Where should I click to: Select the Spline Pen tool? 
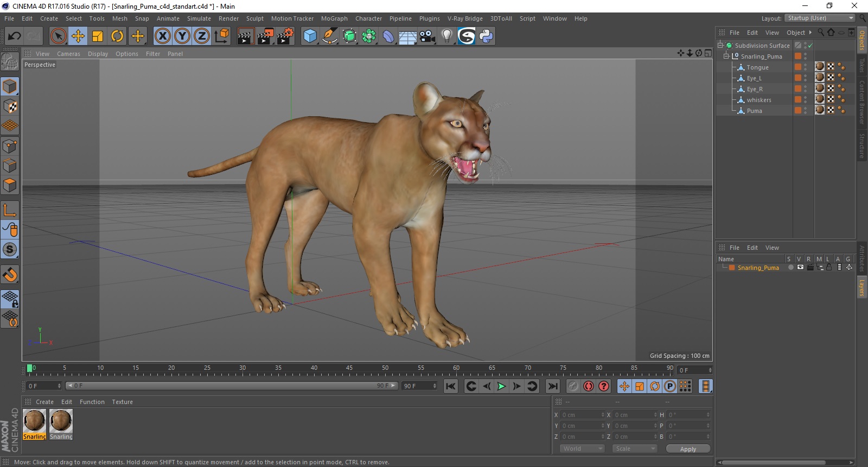tap(329, 36)
